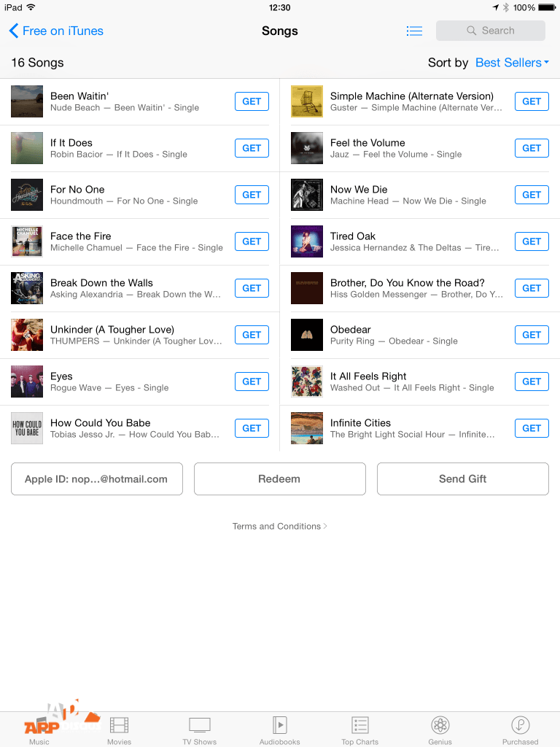
Task: Open Sort by Best Sellers dropdown
Action: [x=512, y=63]
